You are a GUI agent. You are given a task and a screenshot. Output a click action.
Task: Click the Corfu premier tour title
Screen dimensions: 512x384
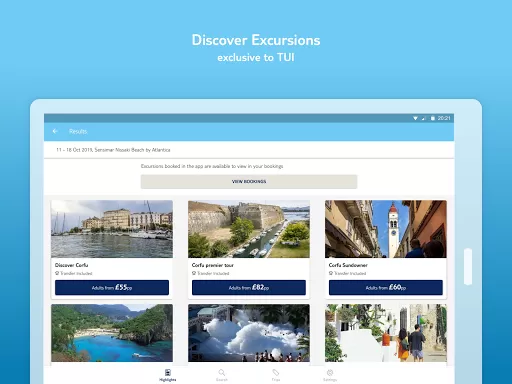pos(213,265)
